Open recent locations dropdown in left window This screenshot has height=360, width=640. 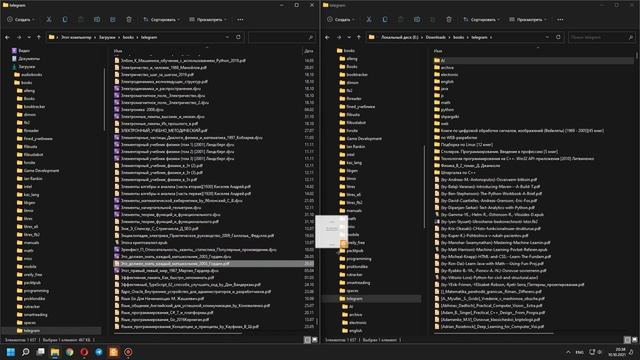click(x=29, y=37)
